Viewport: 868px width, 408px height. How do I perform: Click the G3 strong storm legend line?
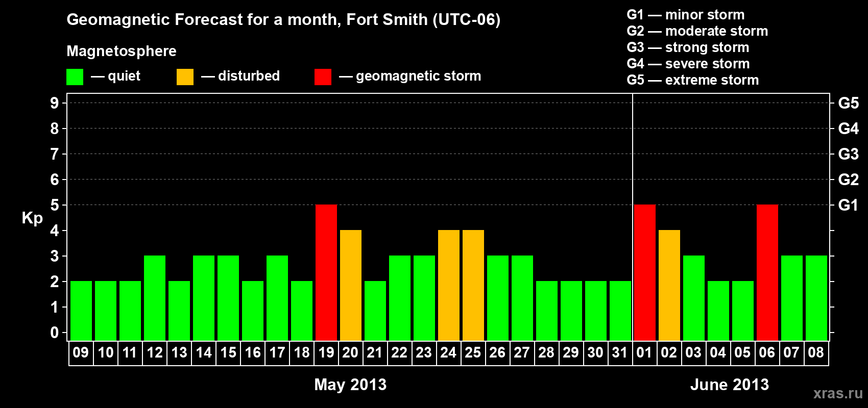point(688,47)
